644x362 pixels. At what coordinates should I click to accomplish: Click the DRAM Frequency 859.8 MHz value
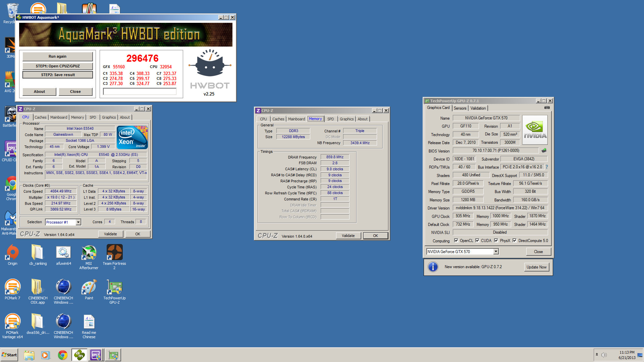335,157
